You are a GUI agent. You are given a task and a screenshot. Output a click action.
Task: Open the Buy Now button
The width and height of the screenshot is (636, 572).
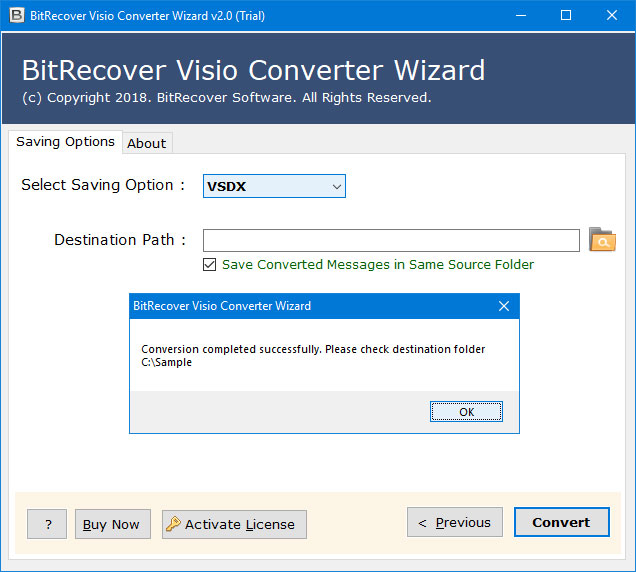pyautogui.click(x=113, y=524)
